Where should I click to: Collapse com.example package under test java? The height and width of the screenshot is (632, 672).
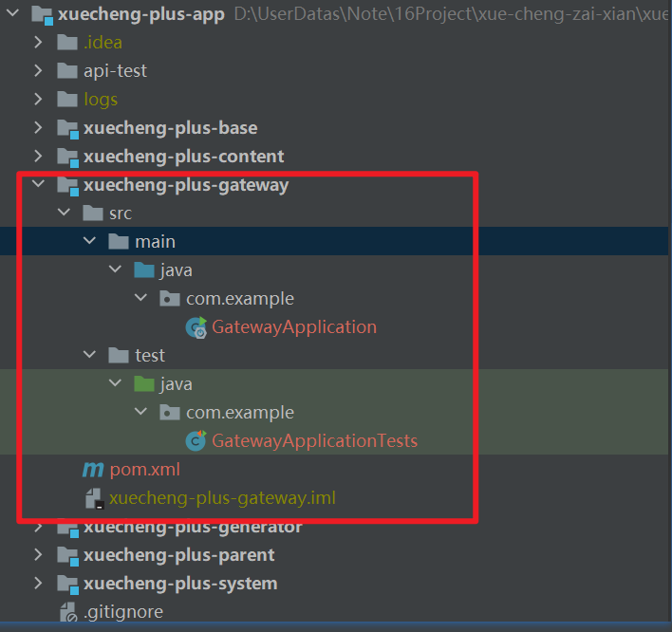tap(141, 411)
